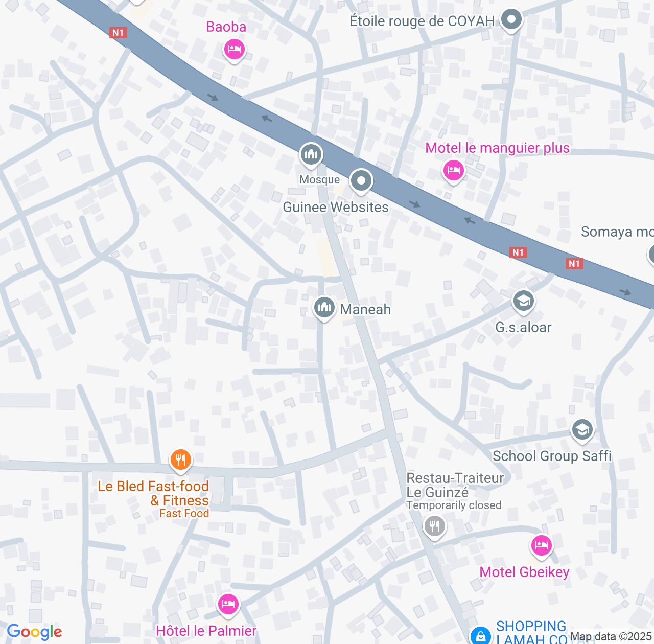Click the G.s.aloar school icon
The height and width of the screenshot is (644, 654).
click(523, 302)
